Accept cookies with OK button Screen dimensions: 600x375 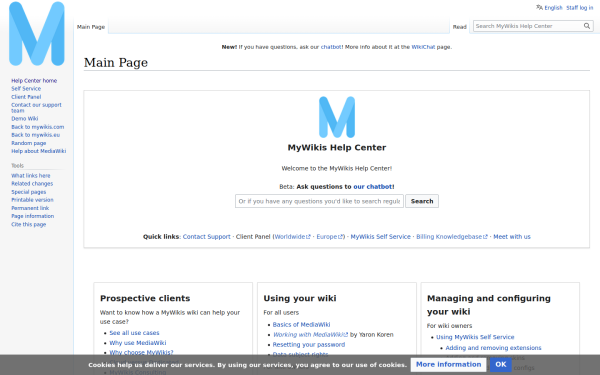tap(501, 365)
